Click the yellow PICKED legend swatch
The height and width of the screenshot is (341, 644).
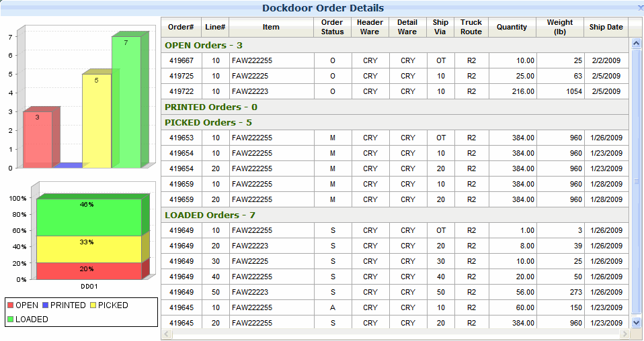tap(93, 305)
